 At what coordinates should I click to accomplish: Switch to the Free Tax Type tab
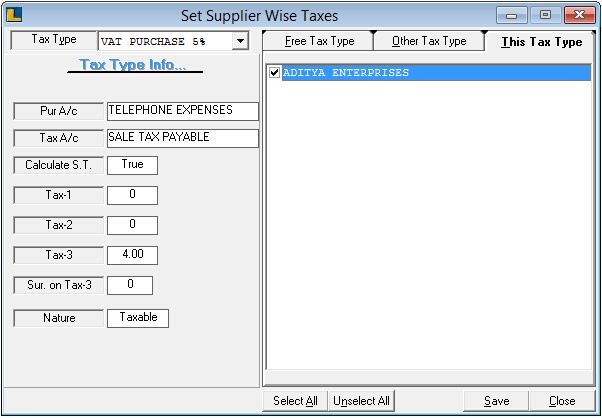tap(319, 42)
